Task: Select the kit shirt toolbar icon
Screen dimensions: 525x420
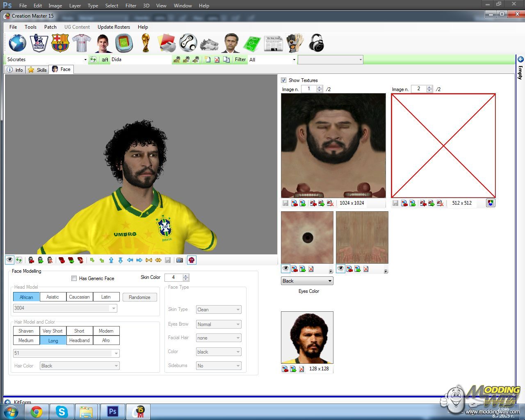Action: coord(81,43)
